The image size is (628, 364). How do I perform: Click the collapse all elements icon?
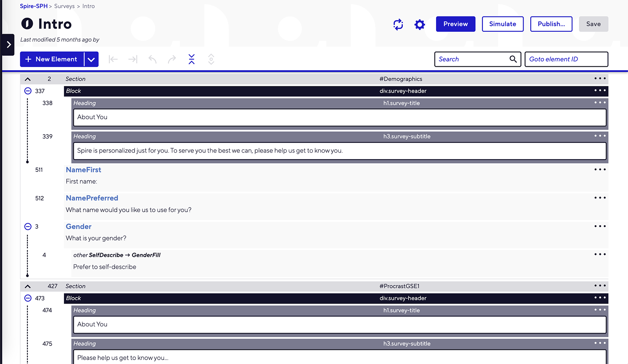(x=192, y=59)
